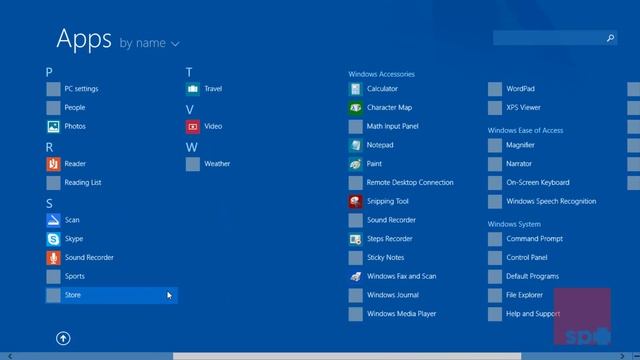Viewport: 640px width, 360px height.
Task: Launch the Notepad icon
Action: (356, 145)
